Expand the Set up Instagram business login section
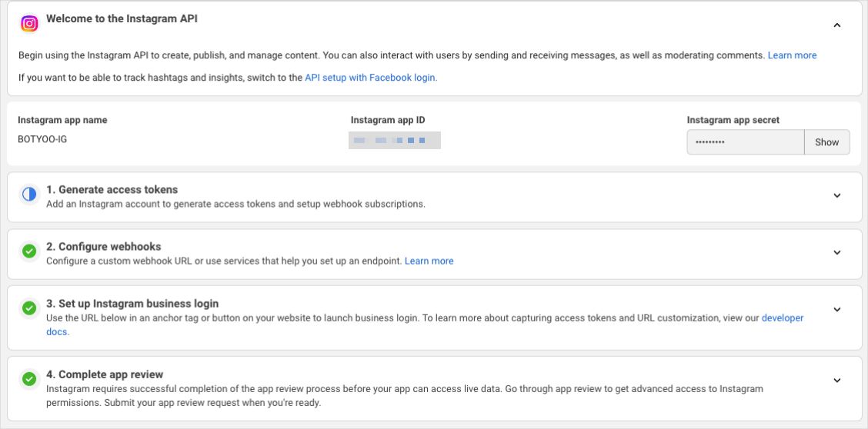Screen dimensions: 868x429 (x=837, y=309)
